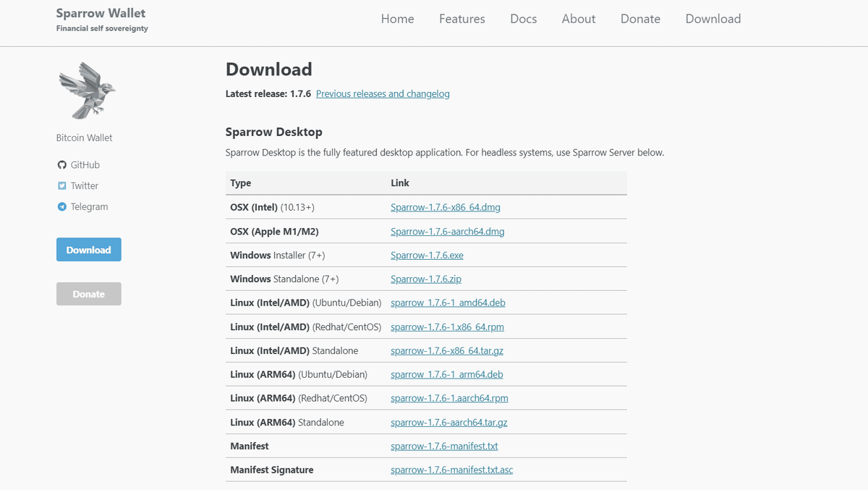This screenshot has height=490, width=868.
Task: Open the Home nav item
Action: point(398,19)
